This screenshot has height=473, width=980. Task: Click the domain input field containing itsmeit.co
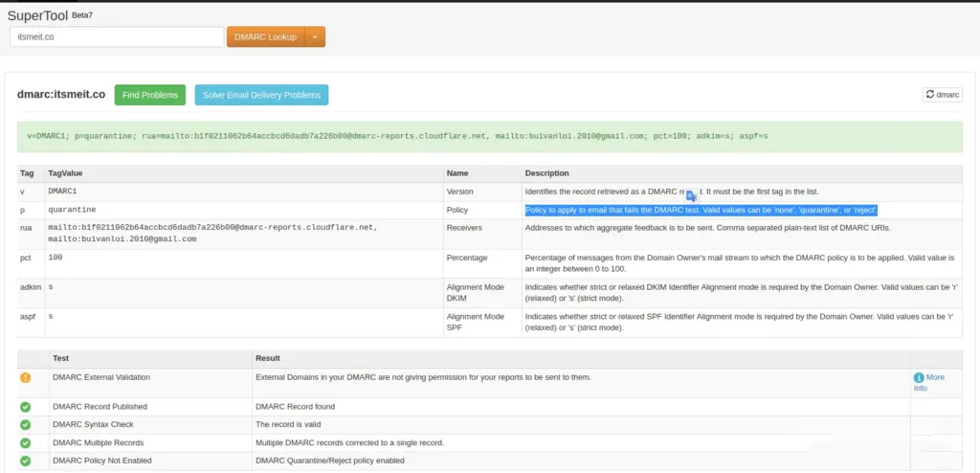[x=116, y=37]
